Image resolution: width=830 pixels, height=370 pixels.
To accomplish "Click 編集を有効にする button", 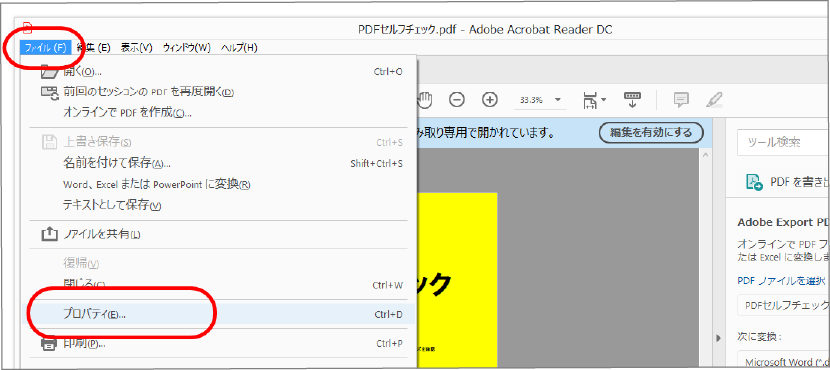I will [651, 133].
